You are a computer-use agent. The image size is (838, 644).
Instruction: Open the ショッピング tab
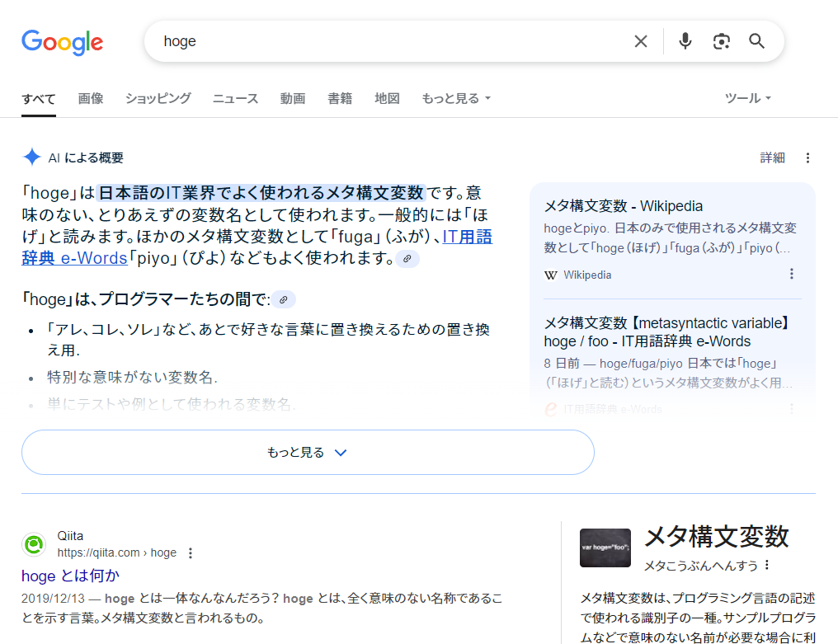(158, 98)
